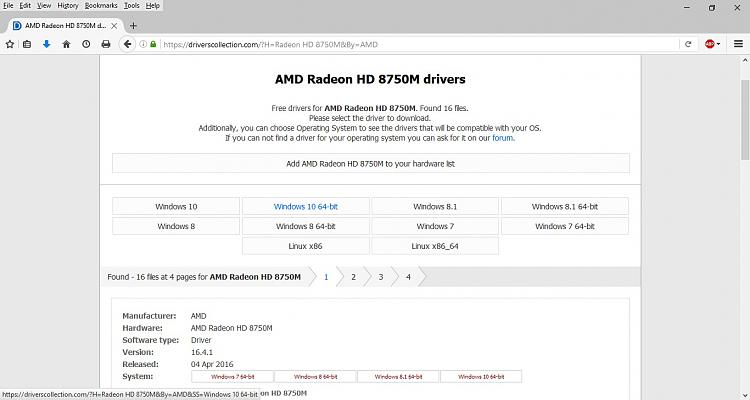Go to results page 1

(x=326, y=277)
